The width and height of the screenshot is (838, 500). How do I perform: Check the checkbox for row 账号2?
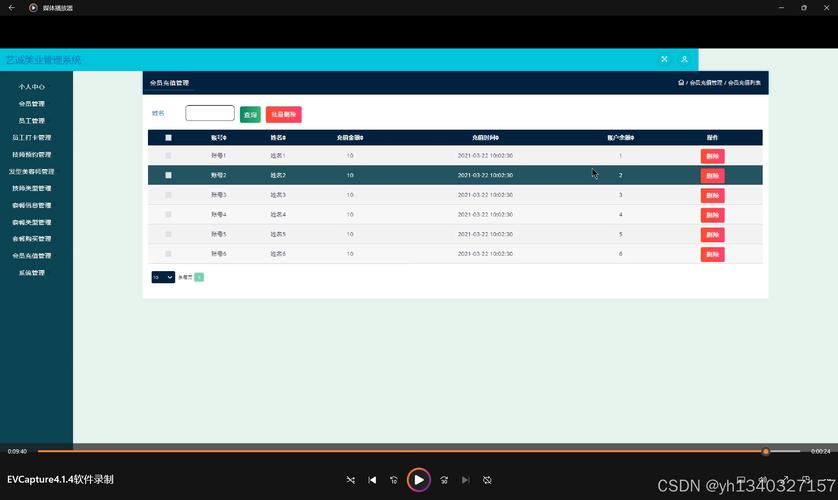click(x=168, y=175)
